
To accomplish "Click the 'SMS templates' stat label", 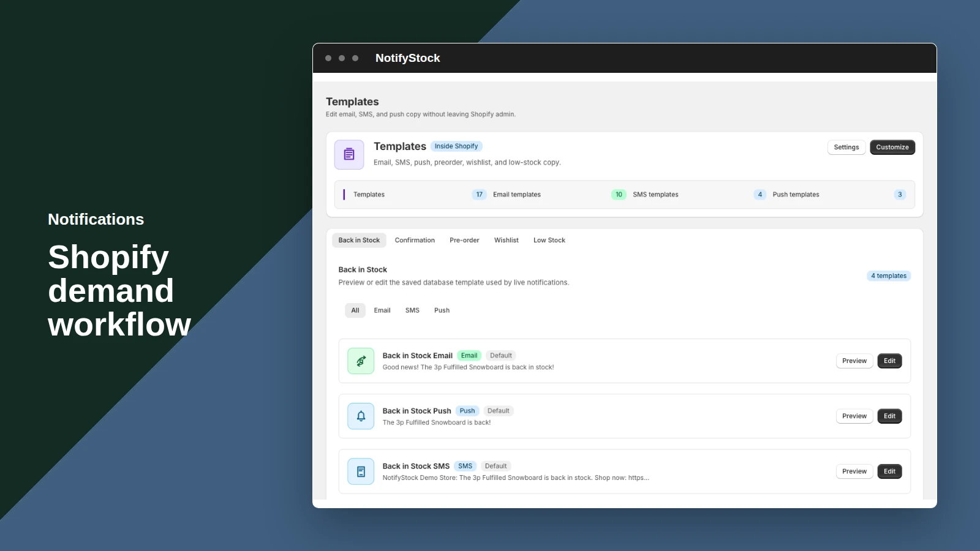I will tap(655, 195).
